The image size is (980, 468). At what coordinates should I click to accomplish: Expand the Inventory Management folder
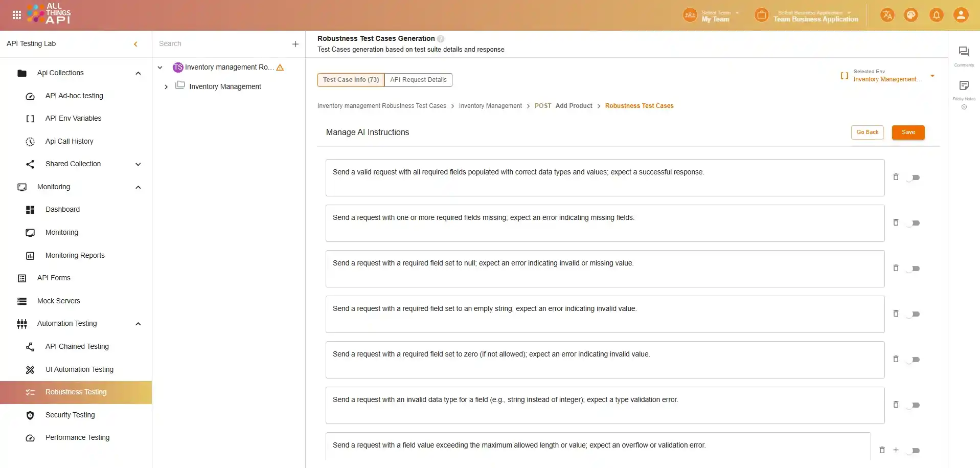click(166, 87)
